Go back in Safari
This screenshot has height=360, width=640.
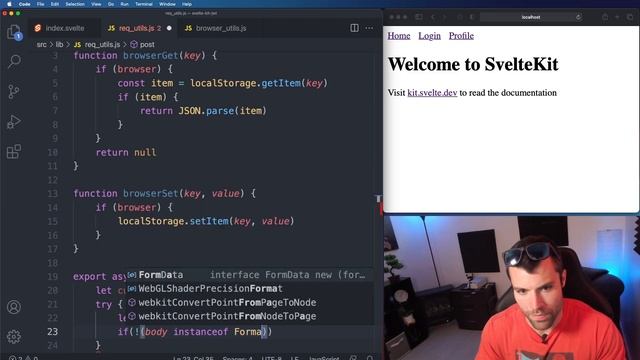coord(433,17)
